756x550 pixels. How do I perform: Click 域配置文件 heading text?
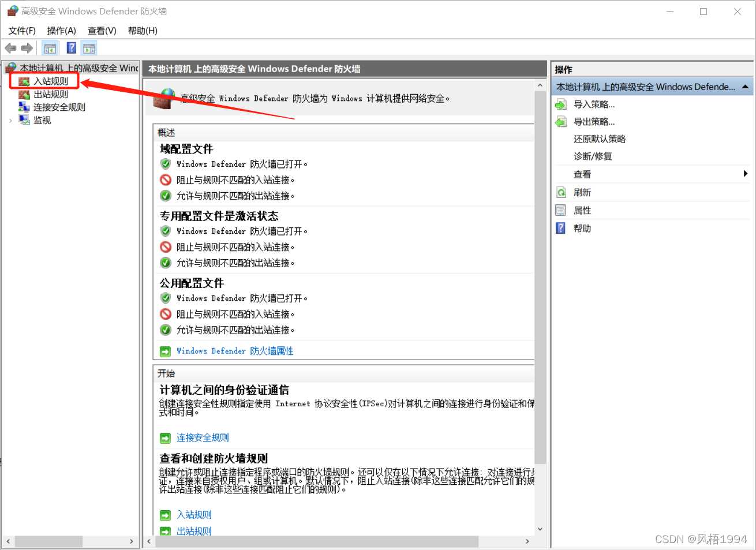tap(186, 149)
